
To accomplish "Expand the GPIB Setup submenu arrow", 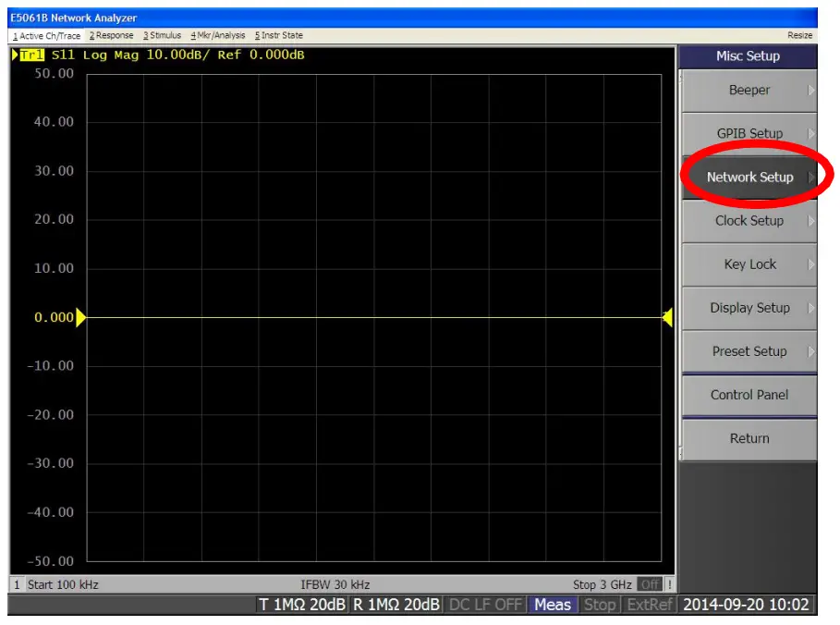I will pyautogui.click(x=811, y=133).
